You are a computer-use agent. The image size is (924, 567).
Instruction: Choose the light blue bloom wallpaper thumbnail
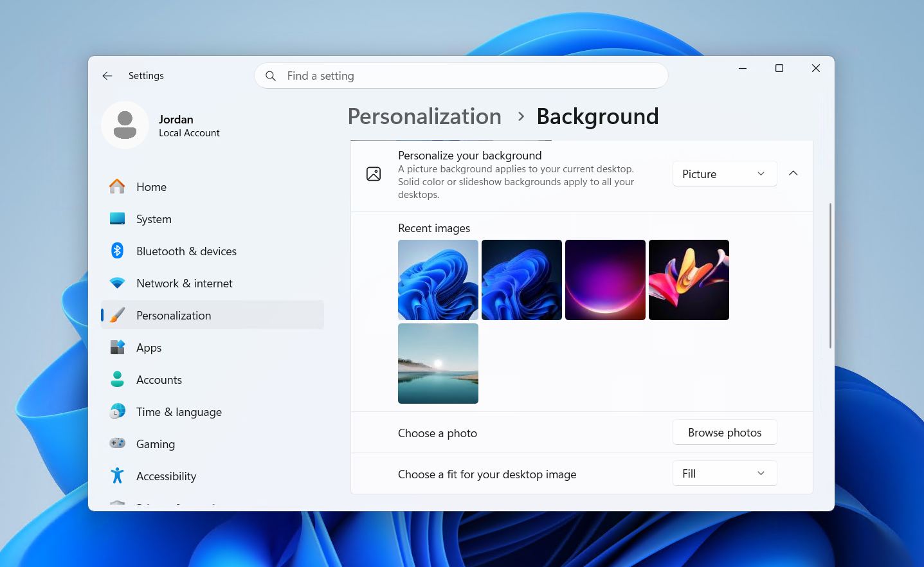tap(438, 280)
